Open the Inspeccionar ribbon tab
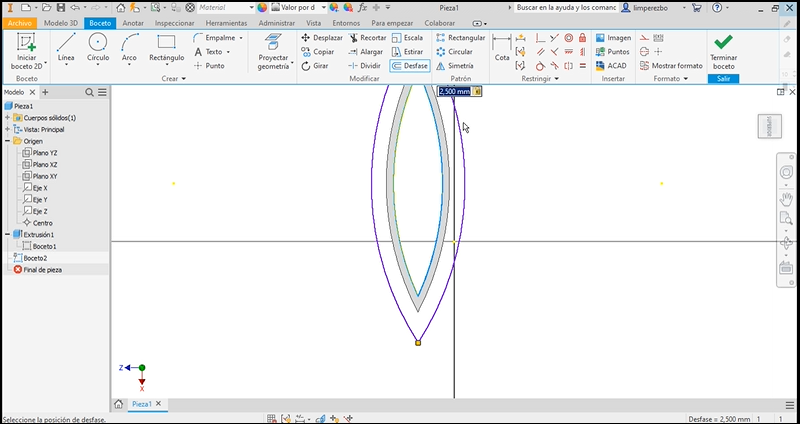This screenshot has height=424, width=800. 174,23
